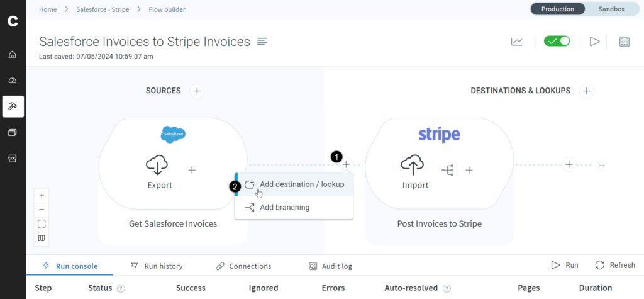Image resolution: width=644 pixels, height=299 pixels.
Task: Click the Stripe logo in import bubble
Action: 440,135
